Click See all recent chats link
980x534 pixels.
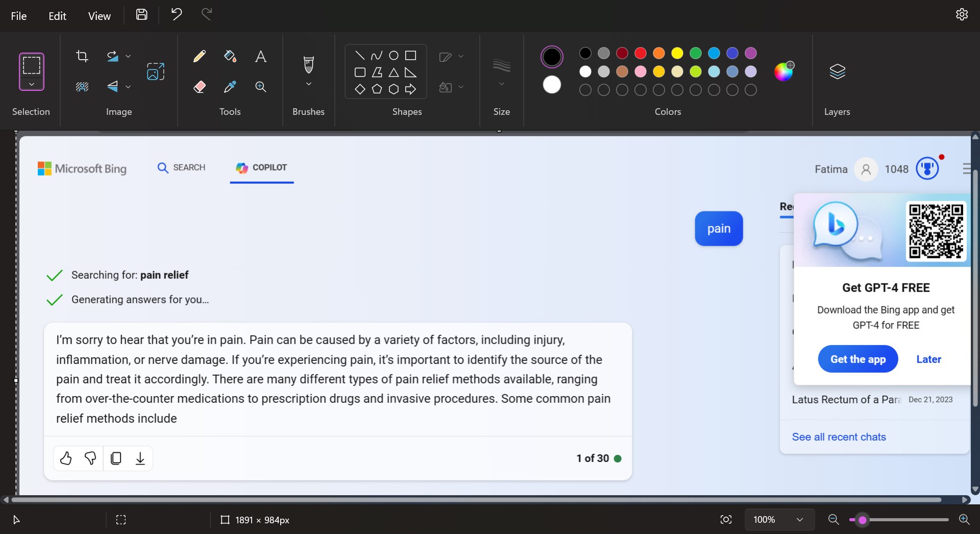(x=839, y=437)
